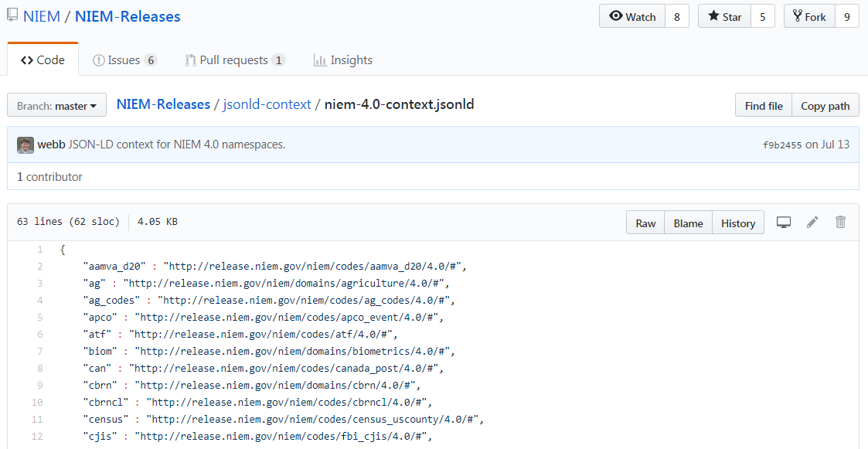View the Raw file contents
This screenshot has width=868, height=449.
click(645, 223)
